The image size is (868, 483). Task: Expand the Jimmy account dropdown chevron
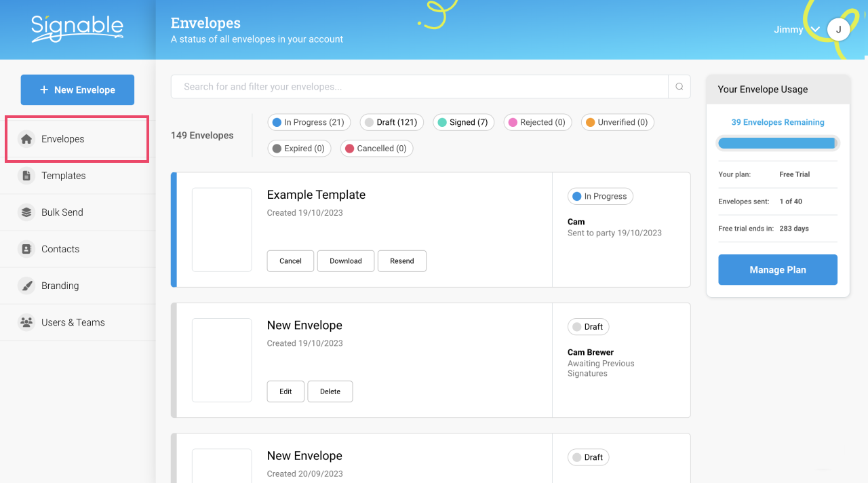(x=815, y=30)
